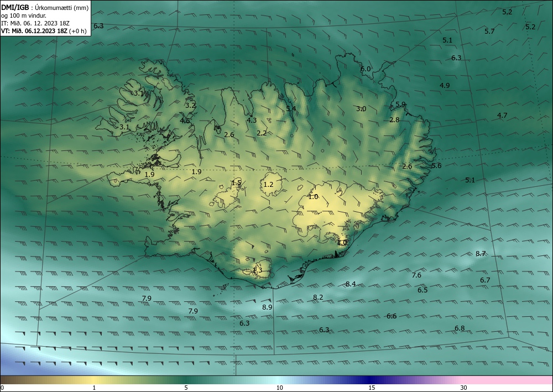553x392 pixels.
Task: Select the 6.8 value label
Action: click(460, 328)
